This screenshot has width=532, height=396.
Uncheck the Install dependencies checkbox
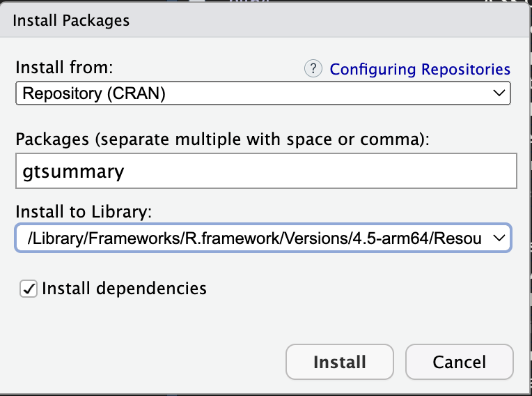(29, 289)
